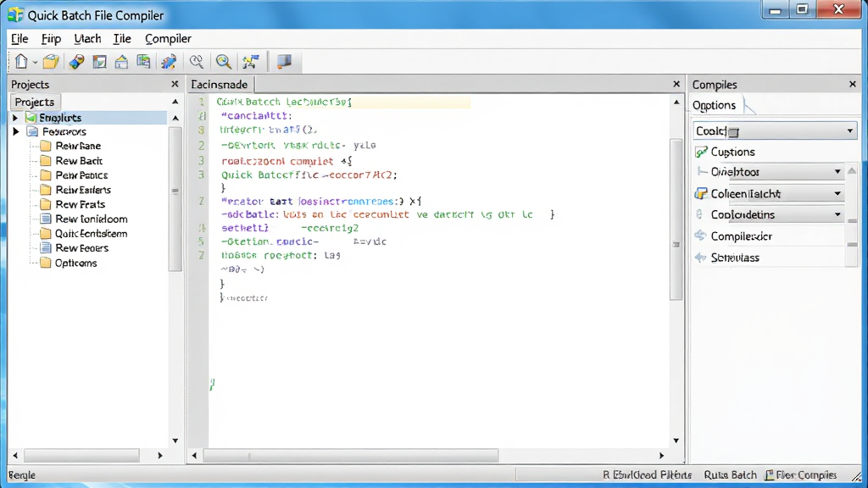Click the Sctiouass arrow icon
The height and width of the screenshot is (488, 868).
pyautogui.click(x=701, y=258)
